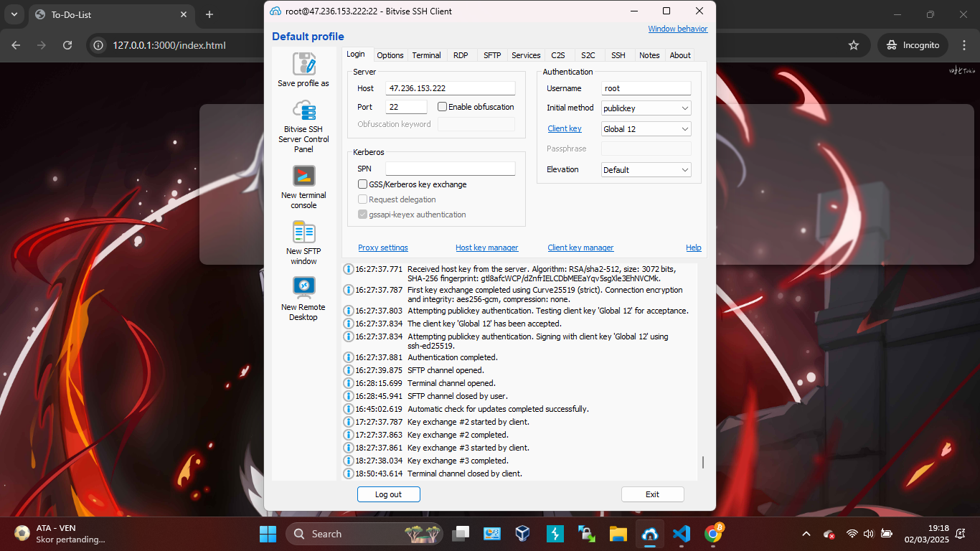Click the gssapi-keyex authentication checkbox
The image size is (980, 551).
click(x=363, y=215)
